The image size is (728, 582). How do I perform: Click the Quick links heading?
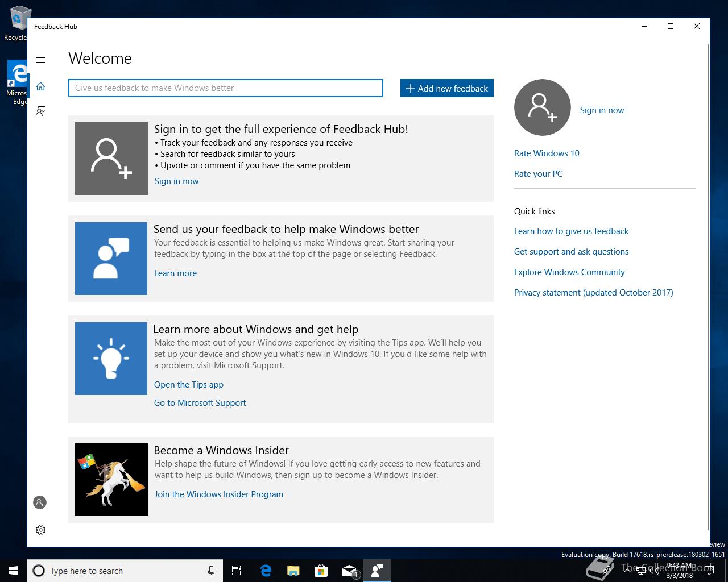[x=534, y=211]
